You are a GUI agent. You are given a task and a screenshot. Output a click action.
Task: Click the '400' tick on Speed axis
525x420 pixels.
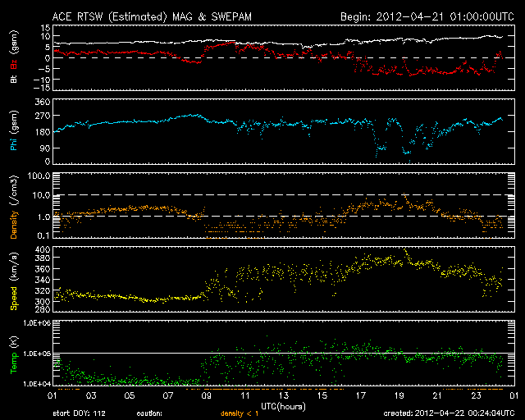(x=43, y=249)
